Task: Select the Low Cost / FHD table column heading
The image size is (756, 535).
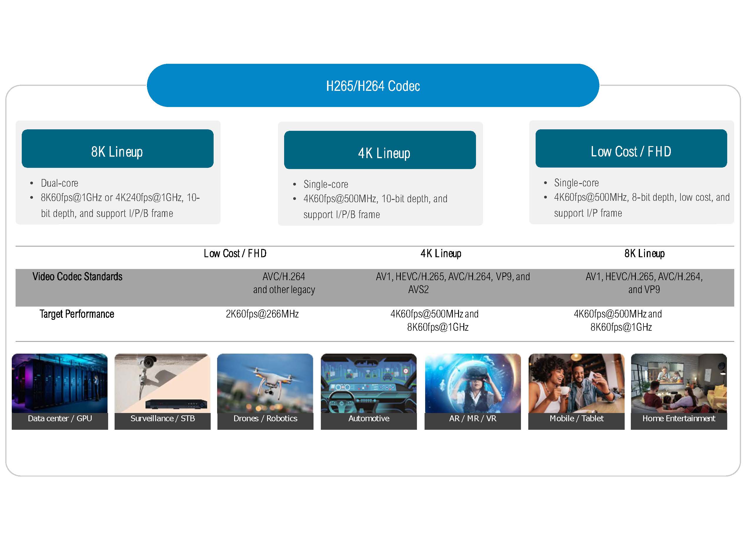Action: pyautogui.click(x=235, y=253)
